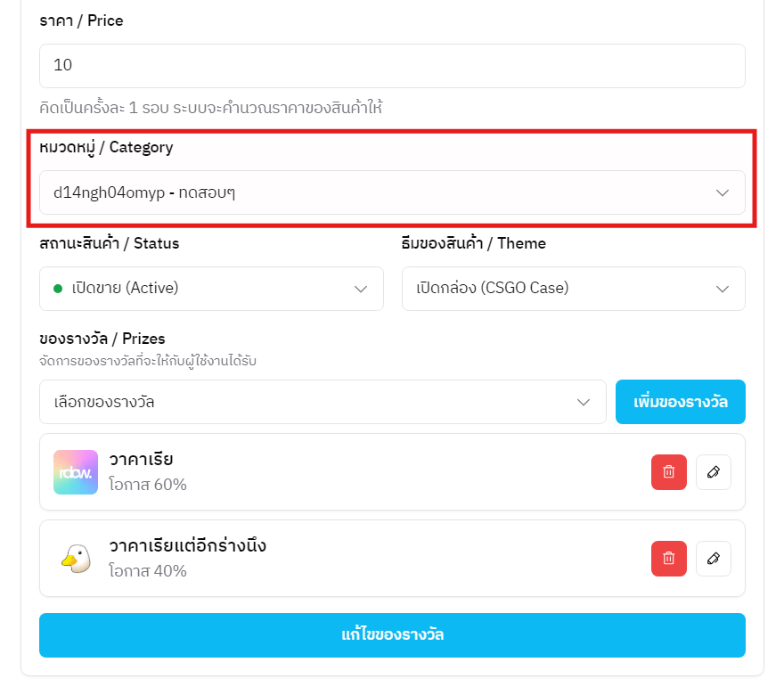Edit the วาคาเรีย prize with pencil icon
The width and height of the screenshot is (784, 695).
pos(713,472)
